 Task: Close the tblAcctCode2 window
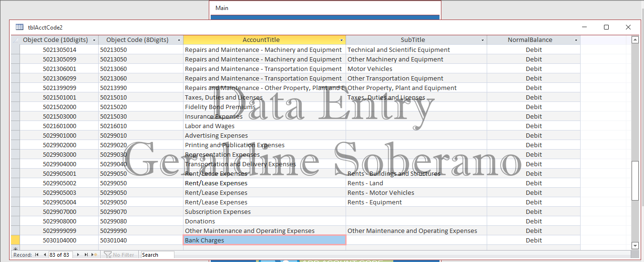628,27
